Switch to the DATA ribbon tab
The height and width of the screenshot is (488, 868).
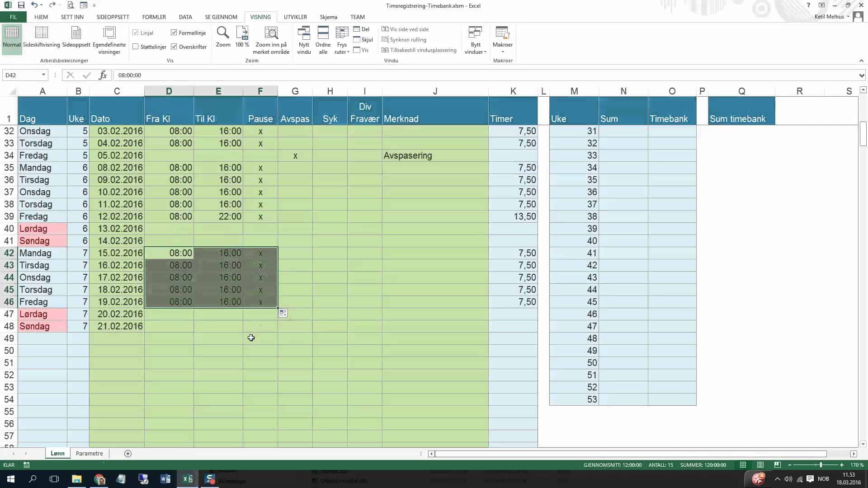(x=185, y=17)
